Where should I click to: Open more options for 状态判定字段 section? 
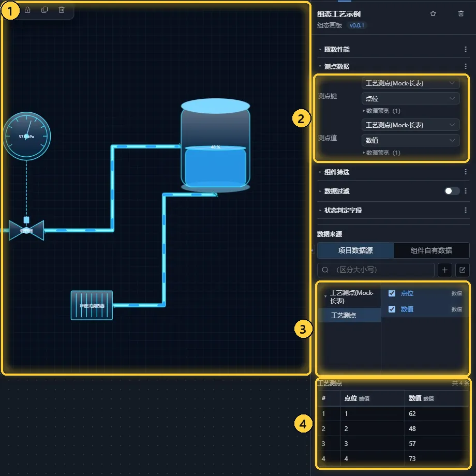465,210
